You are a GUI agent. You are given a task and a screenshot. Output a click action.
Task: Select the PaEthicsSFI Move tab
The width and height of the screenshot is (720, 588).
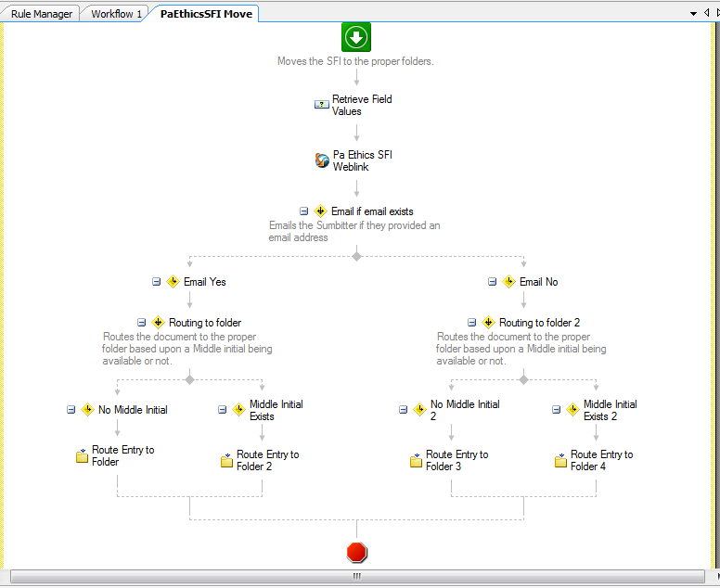coord(206,14)
